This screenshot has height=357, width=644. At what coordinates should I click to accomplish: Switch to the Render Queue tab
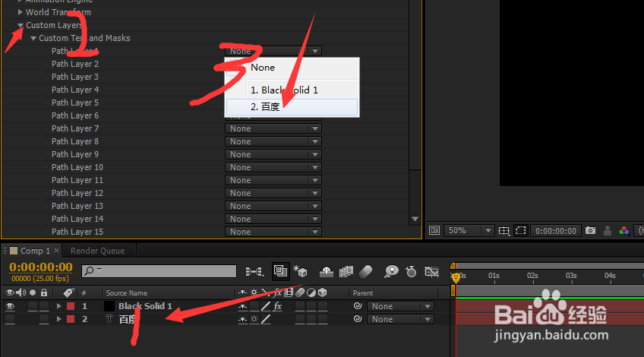click(97, 251)
